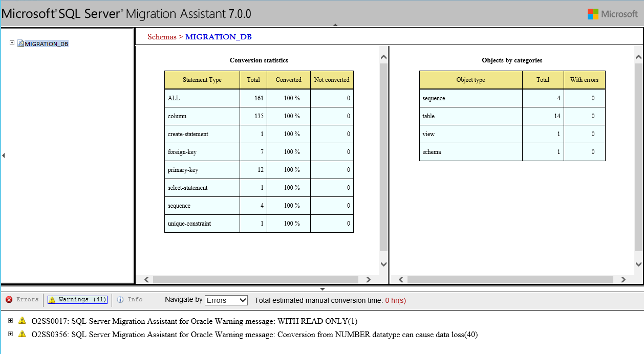Click the total value 161
The image size is (644, 354).
pos(259,98)
